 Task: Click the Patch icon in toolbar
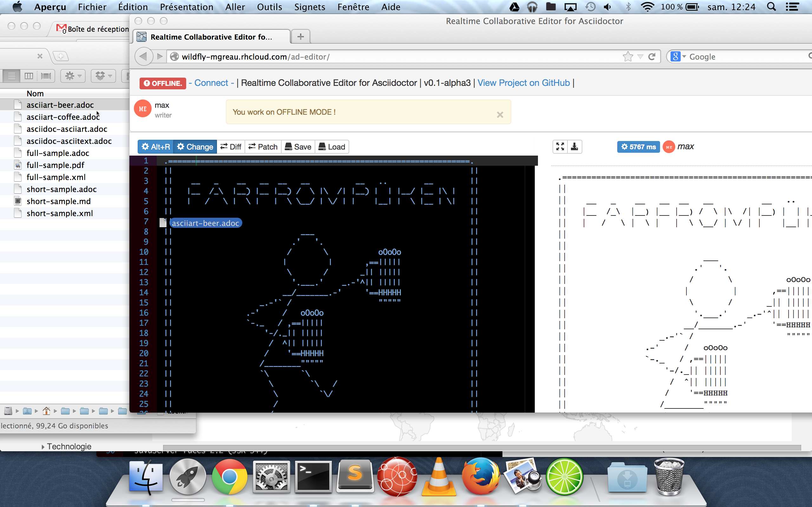(x=263, y=147)
